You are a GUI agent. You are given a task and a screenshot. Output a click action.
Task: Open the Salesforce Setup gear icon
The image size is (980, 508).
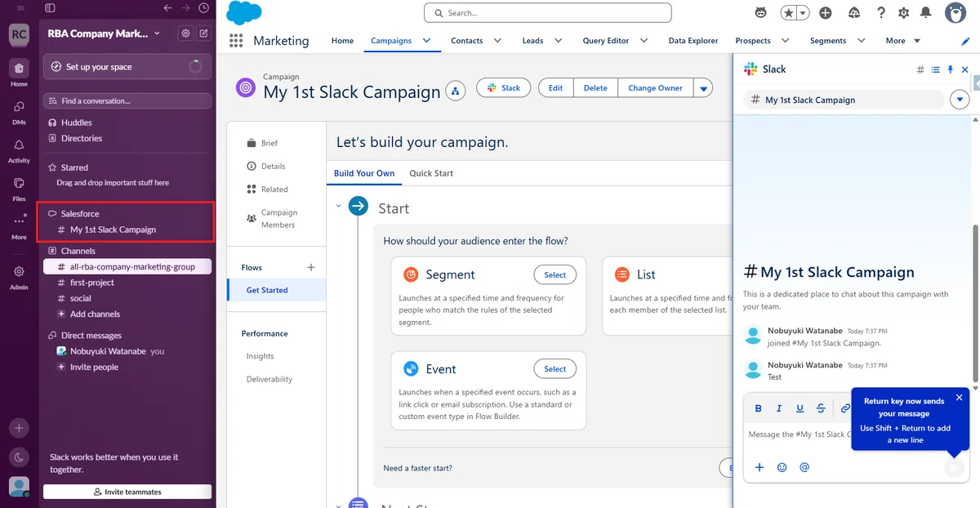tap(903, 13)
